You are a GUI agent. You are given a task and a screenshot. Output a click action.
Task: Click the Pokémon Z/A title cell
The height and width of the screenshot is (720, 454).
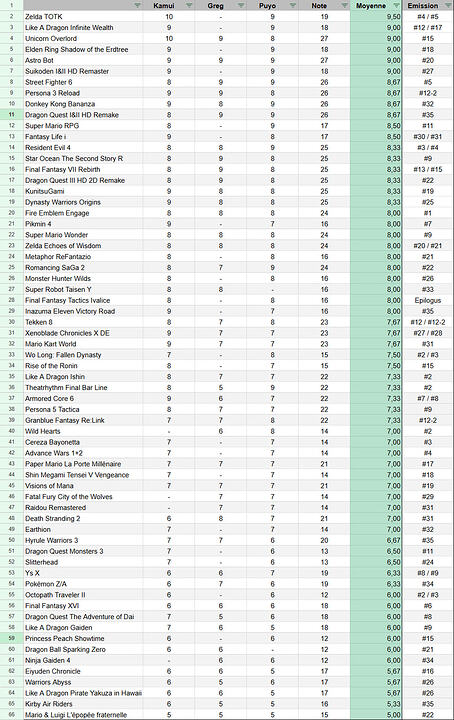pyautogui.click(x=83, y=584)
